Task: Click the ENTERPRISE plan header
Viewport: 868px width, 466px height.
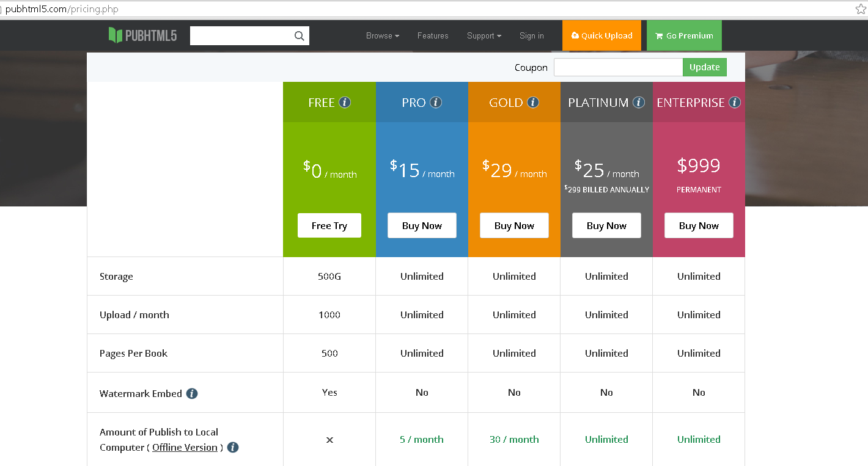Action: tap(699, 103)
